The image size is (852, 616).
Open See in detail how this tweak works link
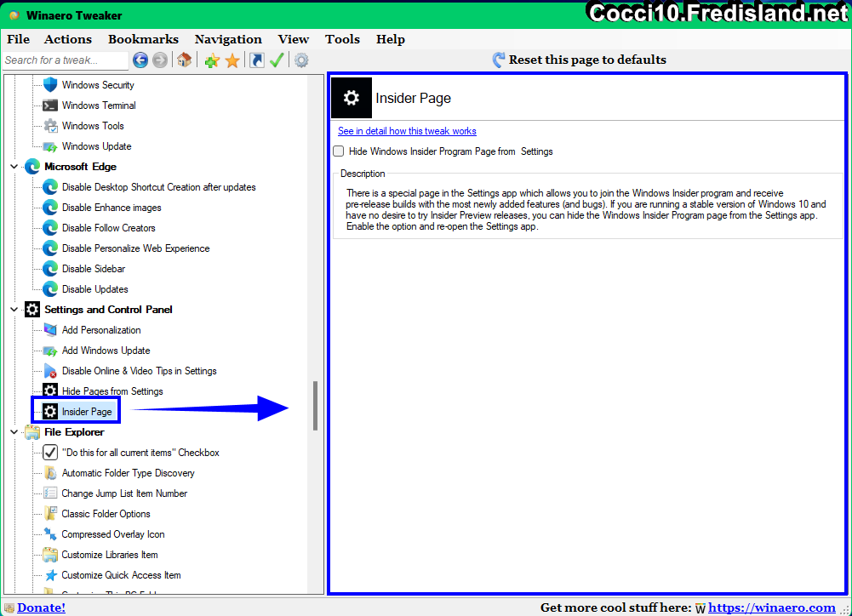[407, 131]
